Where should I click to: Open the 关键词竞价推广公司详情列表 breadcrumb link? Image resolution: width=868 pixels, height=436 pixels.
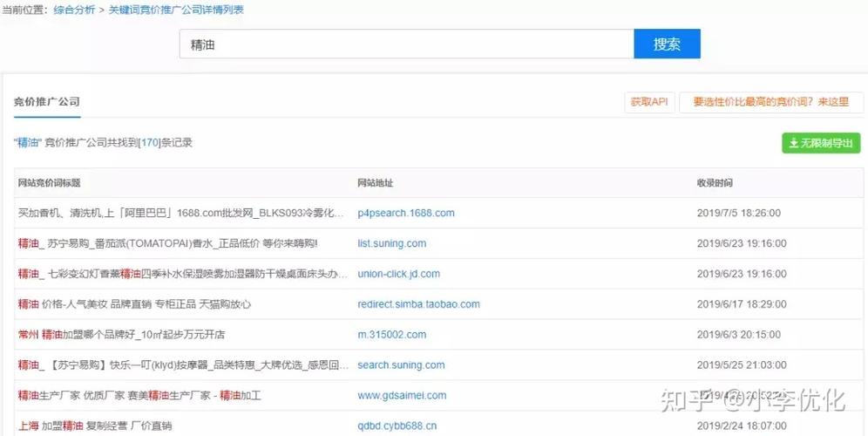click(176, 10)
